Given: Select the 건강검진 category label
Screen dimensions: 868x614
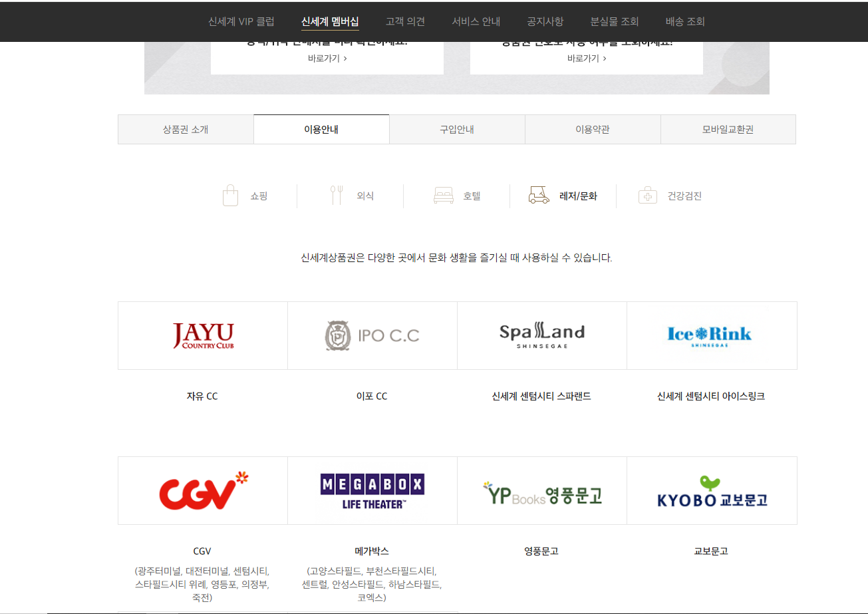Looking at the screenshot, I should tap(684, 196).
